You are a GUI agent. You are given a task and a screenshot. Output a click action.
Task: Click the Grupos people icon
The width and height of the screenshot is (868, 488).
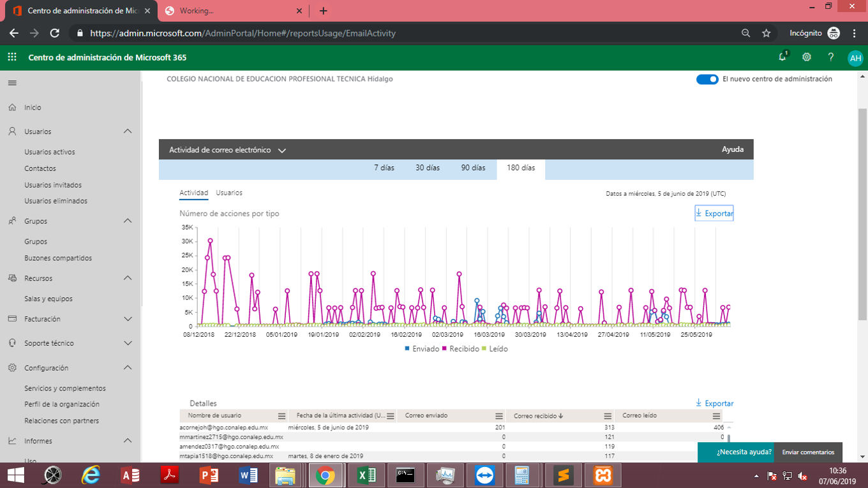[12, 221]
